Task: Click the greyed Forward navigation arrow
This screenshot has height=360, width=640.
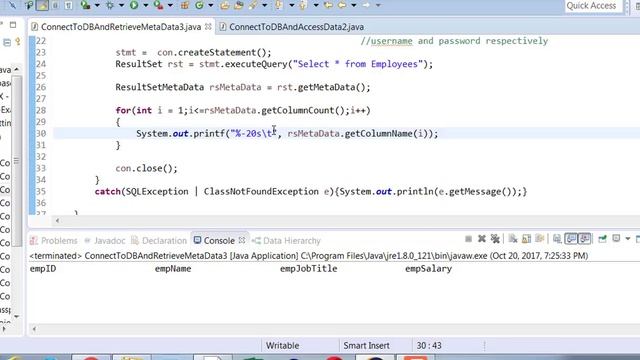Action: [x=366, y=5]
